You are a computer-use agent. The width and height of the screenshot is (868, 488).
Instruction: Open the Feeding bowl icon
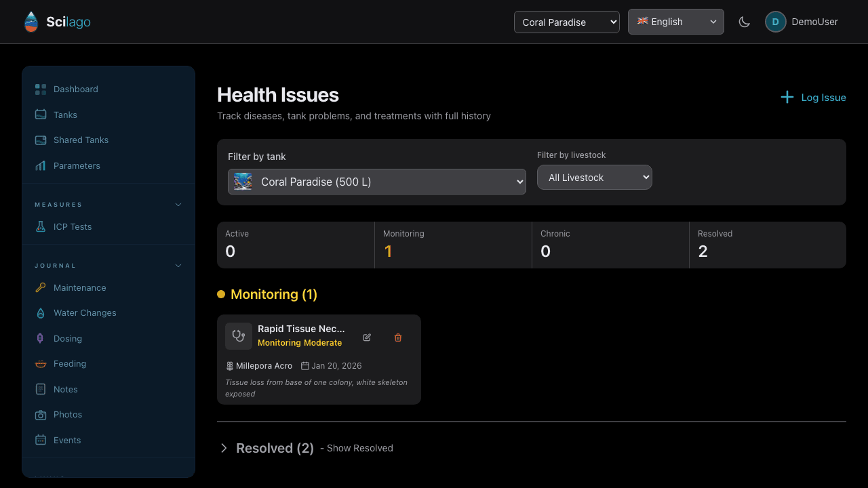pos(41,364)
